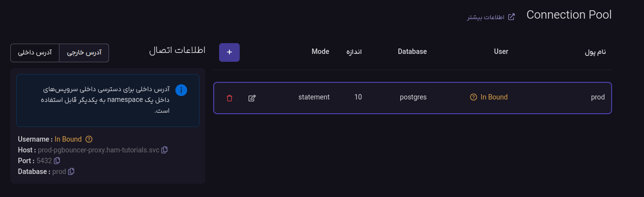The height and width of the screenshot is (197, 644).
Task: Select the prod pool row
Action: (x=413, y=98)
